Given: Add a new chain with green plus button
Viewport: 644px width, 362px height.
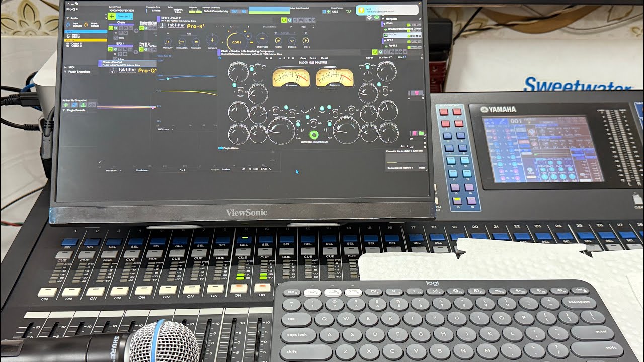Looking at the screenshot, I should pyautogui.click(x=112, y=16).
